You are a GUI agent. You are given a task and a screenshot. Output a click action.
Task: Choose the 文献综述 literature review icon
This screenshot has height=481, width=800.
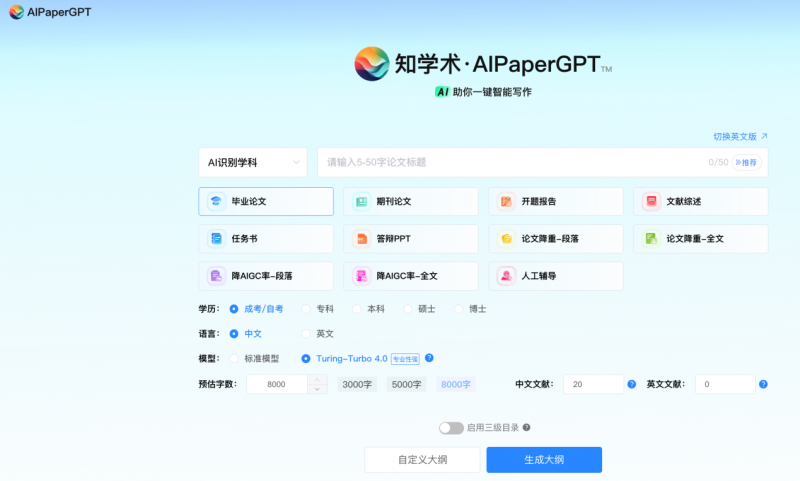(651, 201)
